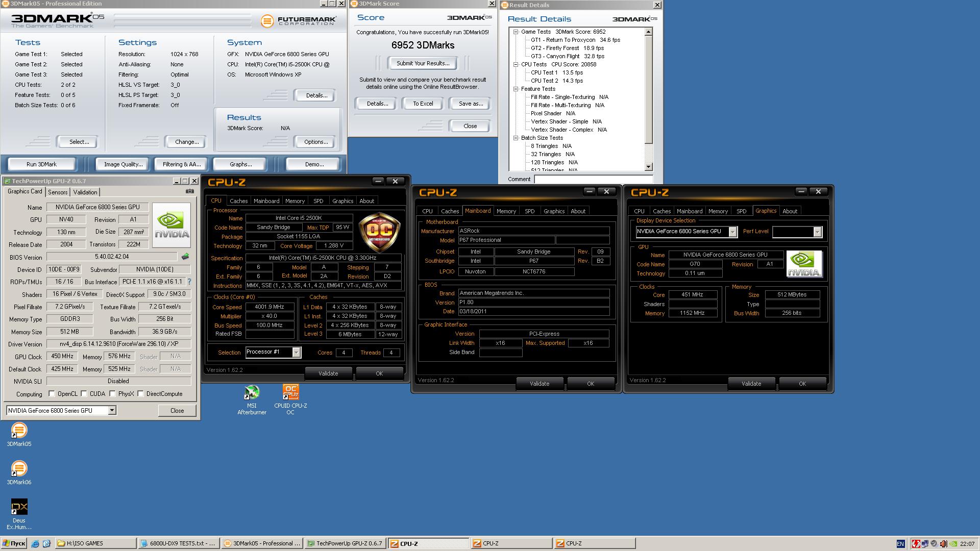Click the NVIDIA logo in CPU-Z Graphics window
This screenshot has width=980, height=551.
click(x=804, y=264)
